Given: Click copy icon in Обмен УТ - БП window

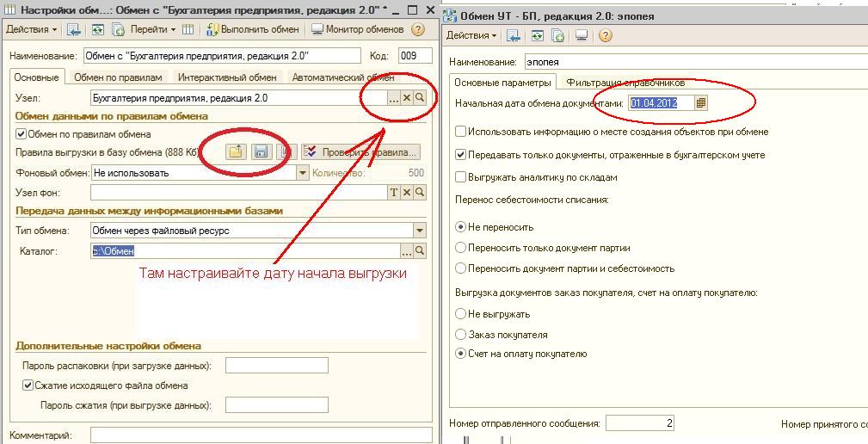Looking at the screenshot, I should pos(558,36).
